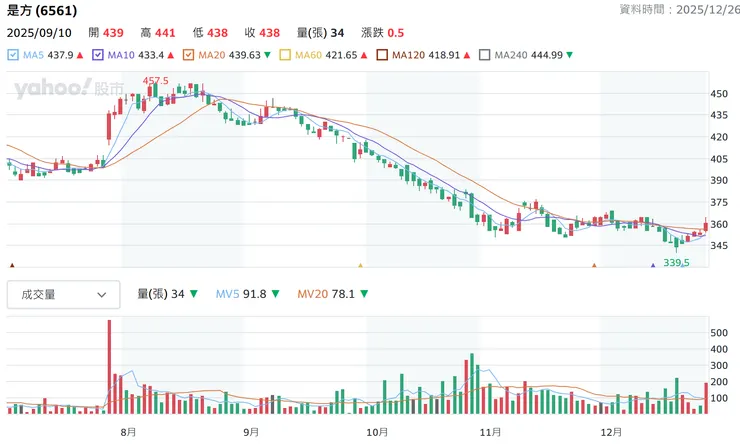Screen dimensions: 740x444
Task: Click the yellow triangle marker near October
Action: pyautogui.click(x=360, y=265)
